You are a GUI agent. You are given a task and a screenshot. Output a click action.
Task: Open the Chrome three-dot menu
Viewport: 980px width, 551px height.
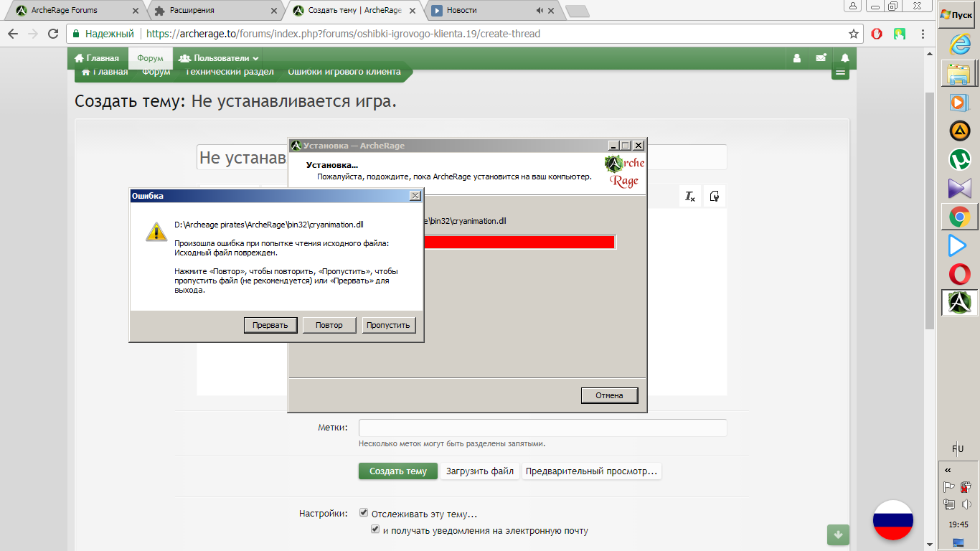[922, 34]
